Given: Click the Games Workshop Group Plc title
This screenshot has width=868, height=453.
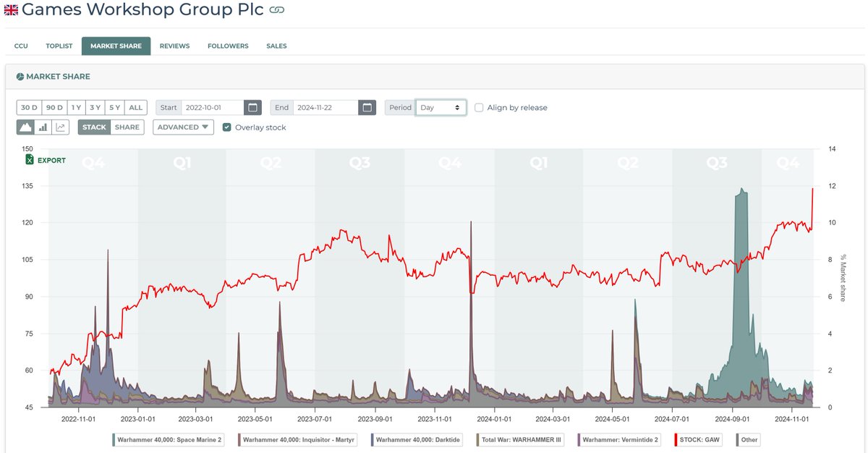Looking at the screenshot, I should pos(142,10).
